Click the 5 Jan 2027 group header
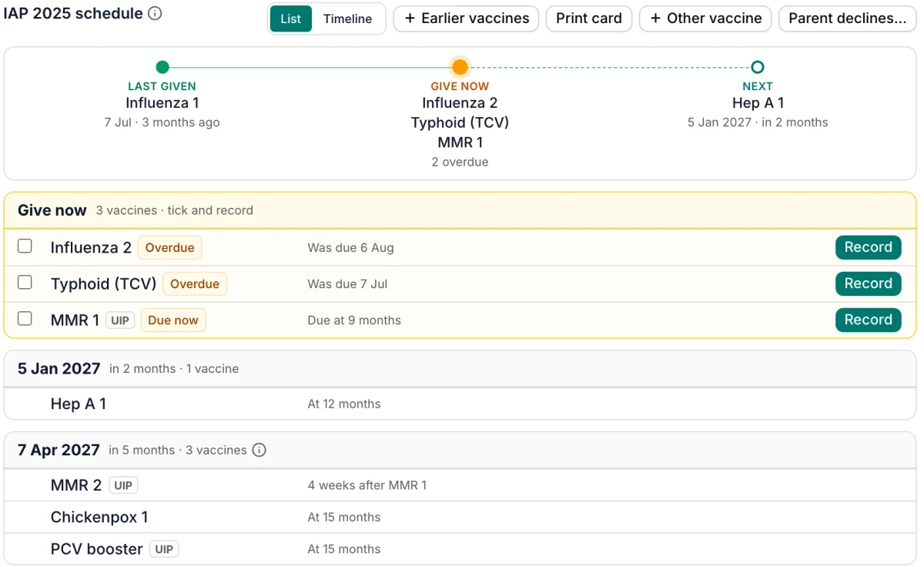 coord(460,369)
